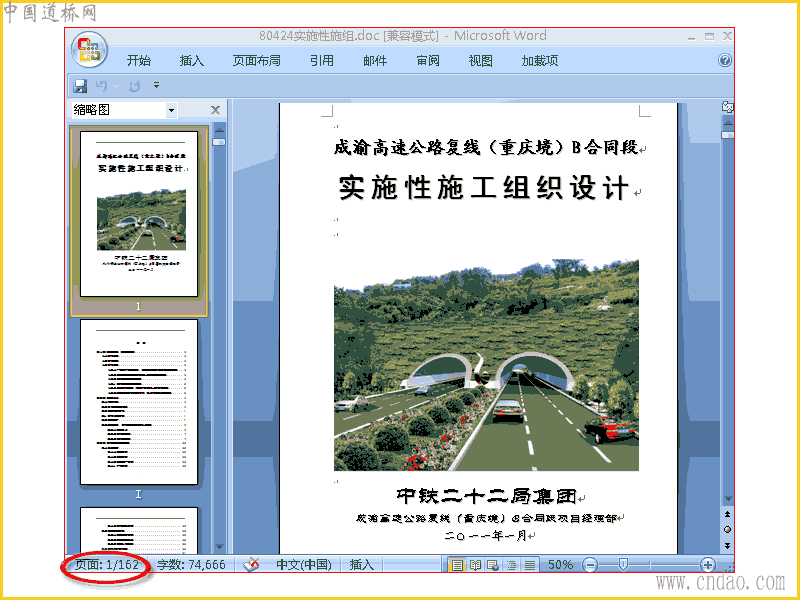Click the zoom in plus button
This screenshot has width=800, height=600.
pos(708,565)
